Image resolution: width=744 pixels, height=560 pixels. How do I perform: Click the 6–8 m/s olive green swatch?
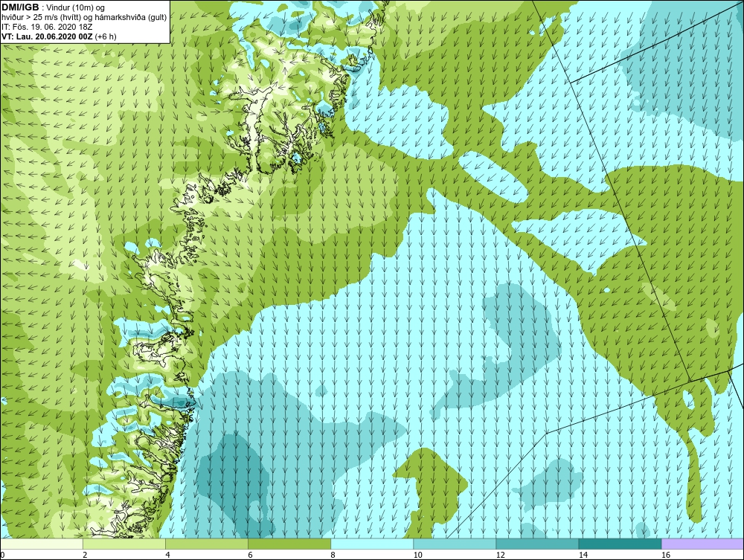(289, 544)
